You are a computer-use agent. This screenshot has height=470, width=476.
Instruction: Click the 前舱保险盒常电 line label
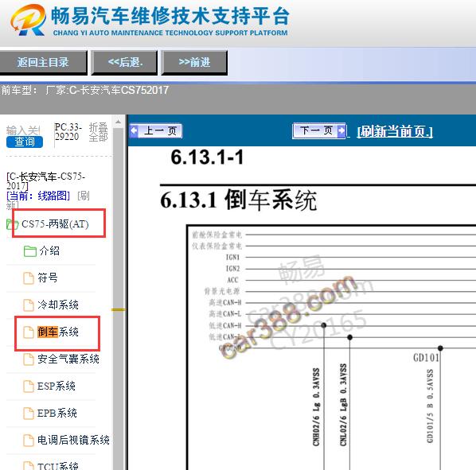[217, 235]
